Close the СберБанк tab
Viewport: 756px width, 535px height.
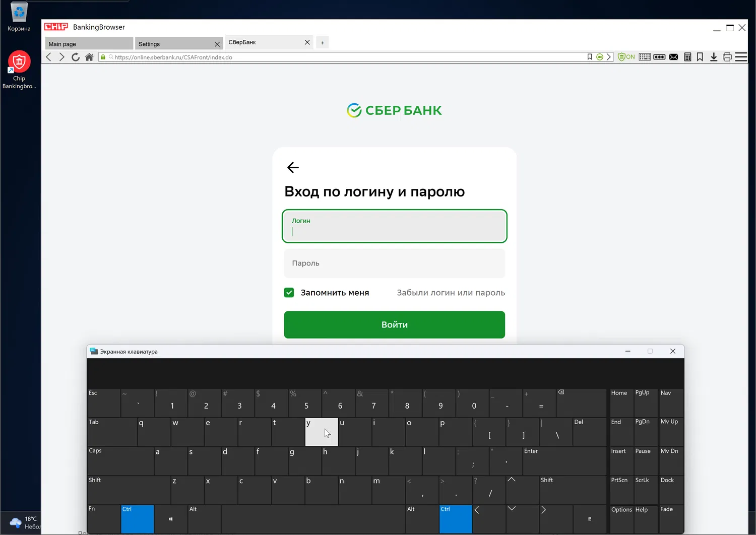[307, 42]
